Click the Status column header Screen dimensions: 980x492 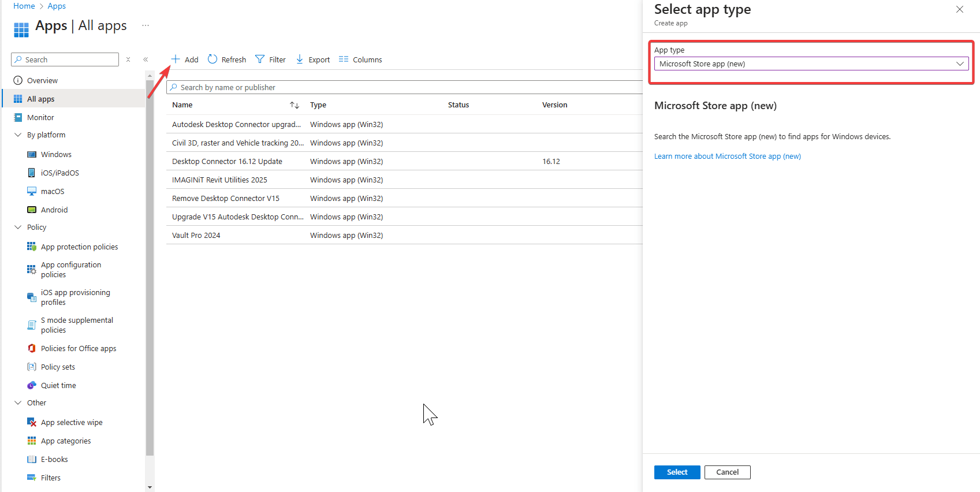pos(459,105)
